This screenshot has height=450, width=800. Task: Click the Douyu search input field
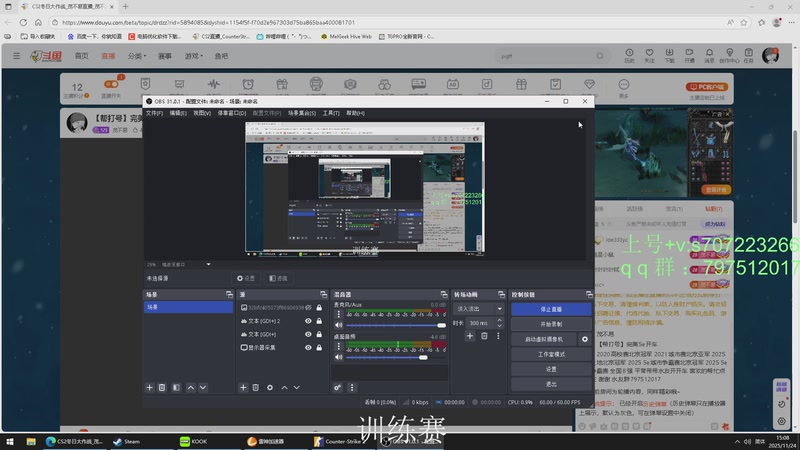click(x=546, y=56)
